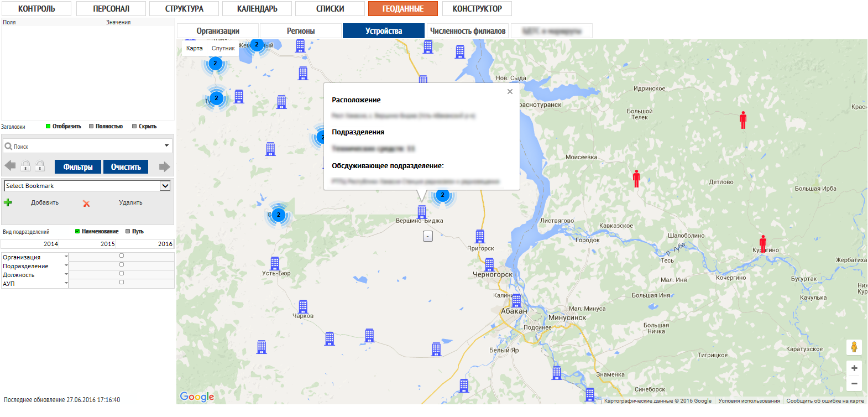Select Отобразить headers option
Viewport: 868px width, 417px height.
click(63, 127)
